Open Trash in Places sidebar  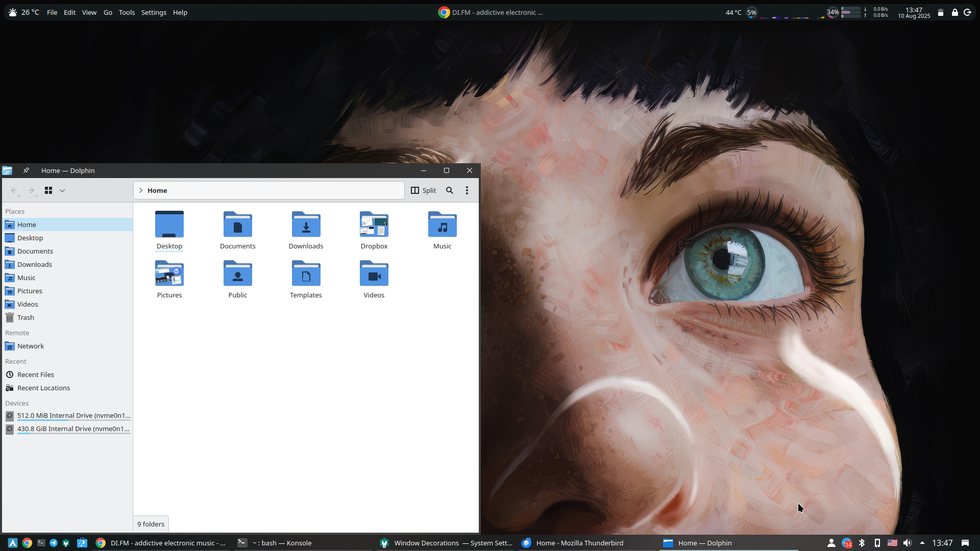click(x=67, y=317)
